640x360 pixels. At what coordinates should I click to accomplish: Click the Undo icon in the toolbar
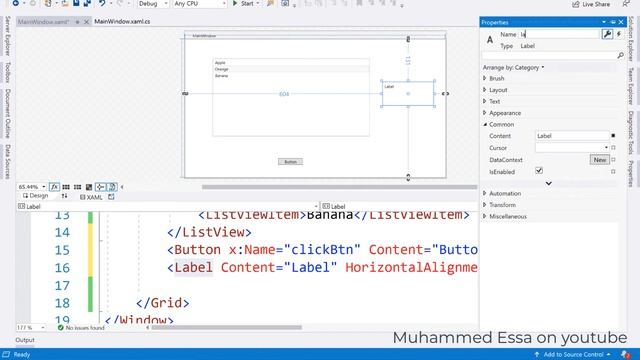(102, 3)
